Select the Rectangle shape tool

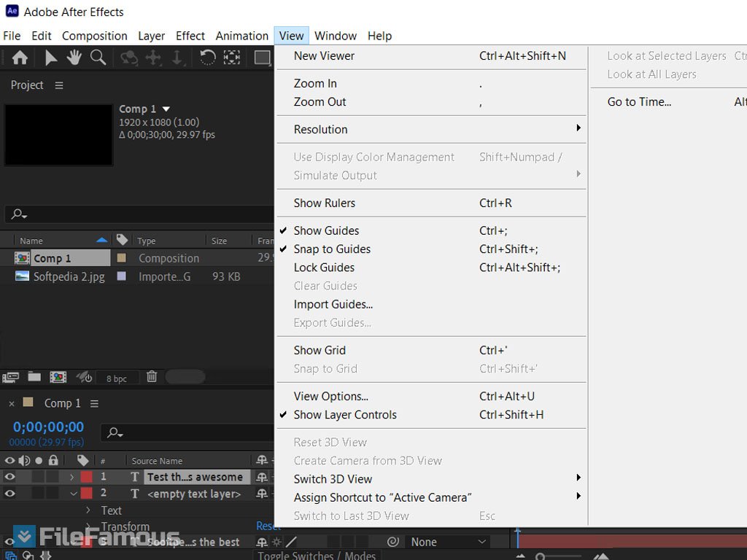[262, 58]
